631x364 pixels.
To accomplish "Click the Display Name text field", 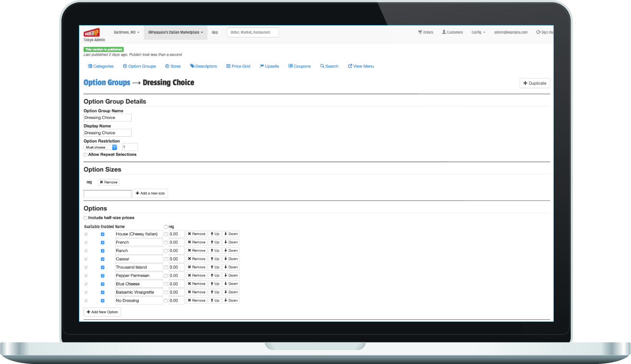I will pos(107,133).
